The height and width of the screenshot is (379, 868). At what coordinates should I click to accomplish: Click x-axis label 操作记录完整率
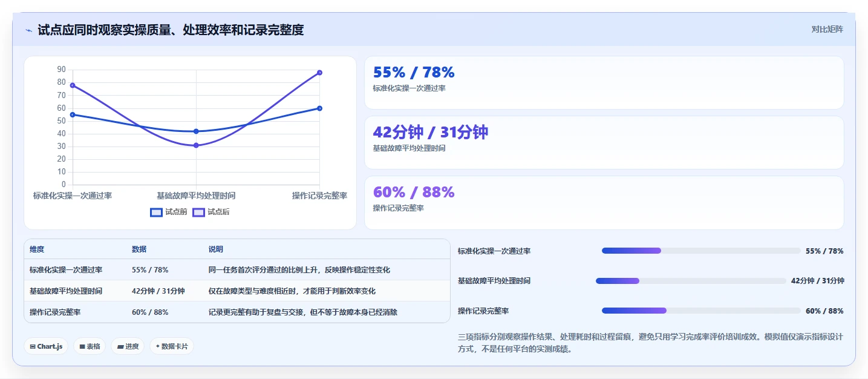(x=319, y=196)
